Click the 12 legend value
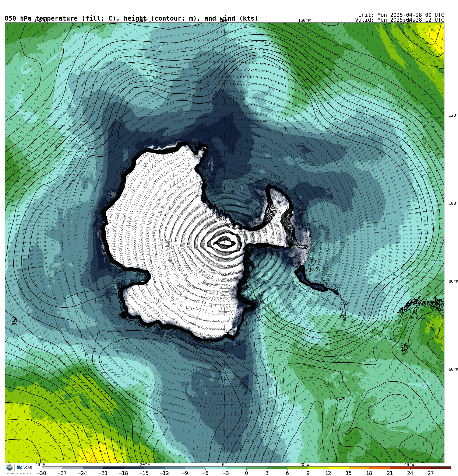Image resolution: width=458 pixels, height=476 pixels. pos(328,473)
